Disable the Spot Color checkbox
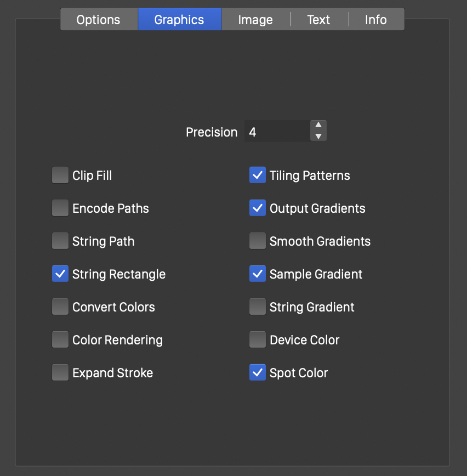The height and width of the screenshot is (476, 467). (258, 373)
